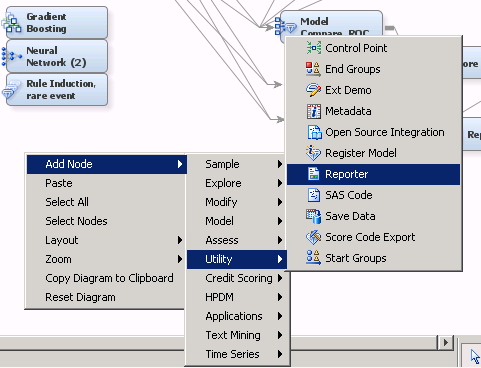Open the Assess node category
481x368 pixels.
point(237,240)
